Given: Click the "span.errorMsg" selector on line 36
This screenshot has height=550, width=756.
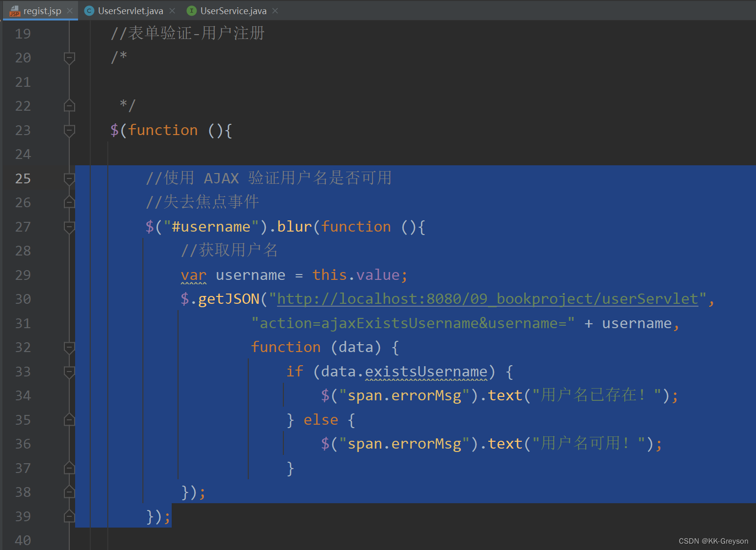Looking at the screenshot, I should point(404,444).
